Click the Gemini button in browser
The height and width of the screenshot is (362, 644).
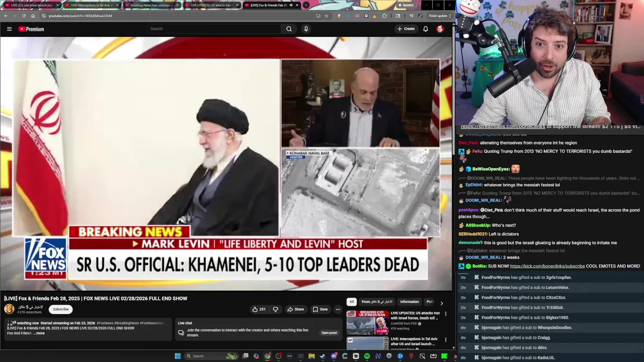click(x=406, y=5)
